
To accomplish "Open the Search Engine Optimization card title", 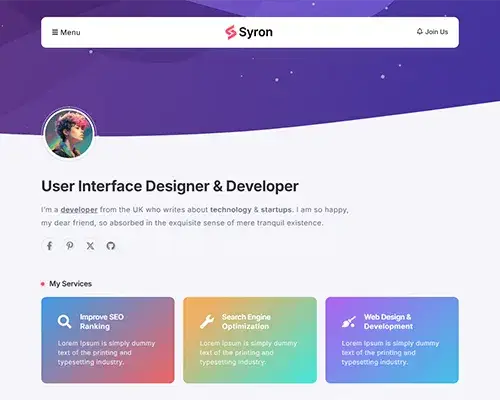I will (x=246, y=322).
